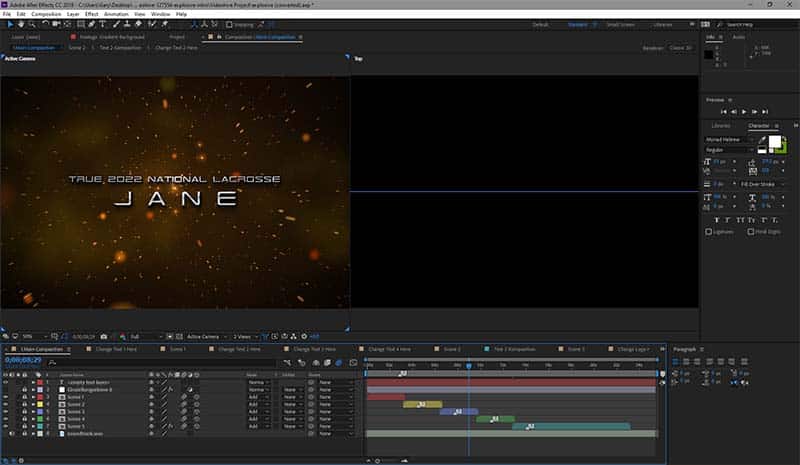Apply Faux Bold text style
This screenshot has height=465, width=800.
click(x=715, y=219)
